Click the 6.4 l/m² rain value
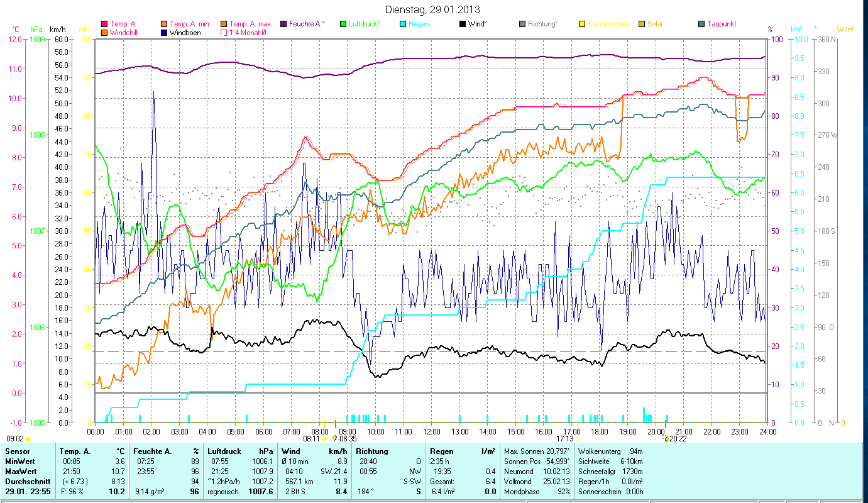Image resolution: width=868 pixels, height=503 pixels. coord(442,492)
